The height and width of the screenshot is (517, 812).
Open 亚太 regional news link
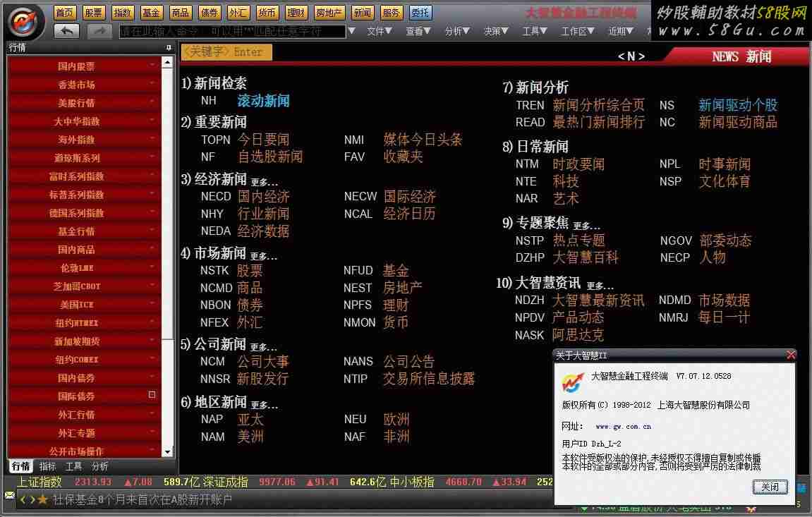[x=250, y=419]
